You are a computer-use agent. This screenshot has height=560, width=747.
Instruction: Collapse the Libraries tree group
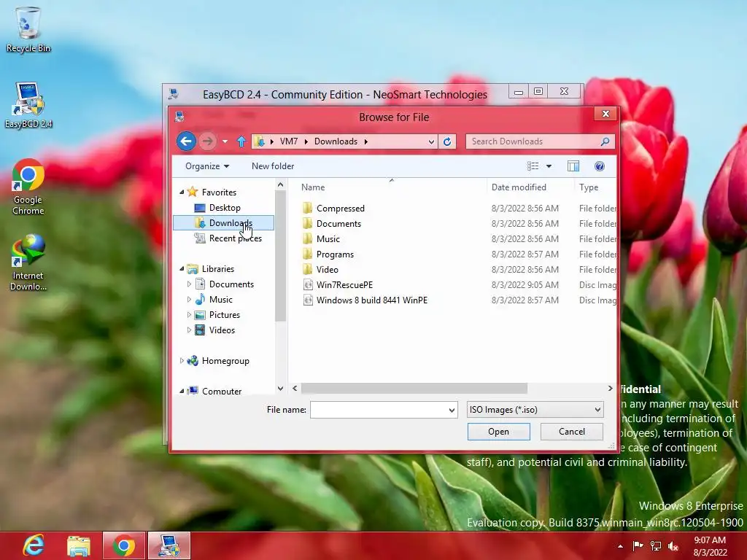(182, 268)
